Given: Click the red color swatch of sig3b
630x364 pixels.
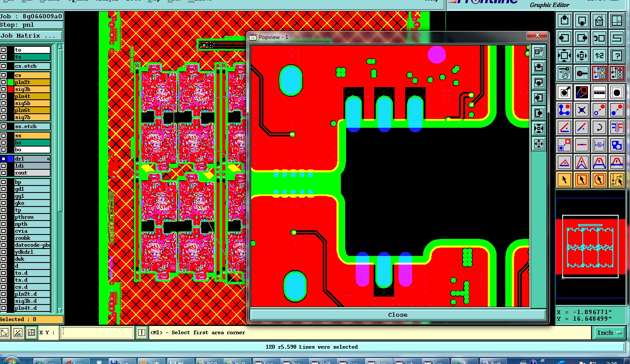Looking at the screenshot, I should pos(10,89).
